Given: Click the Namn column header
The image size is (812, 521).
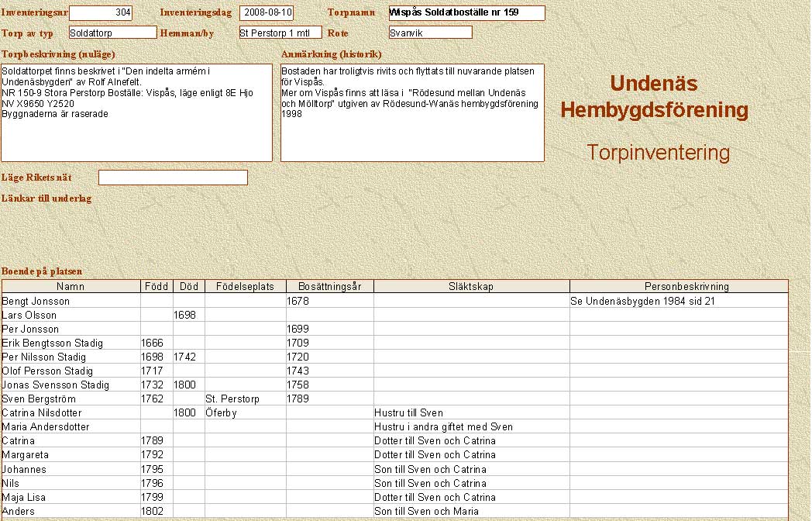Looking at the screenshot, I should pyautogui.click(x=71, y=287).
